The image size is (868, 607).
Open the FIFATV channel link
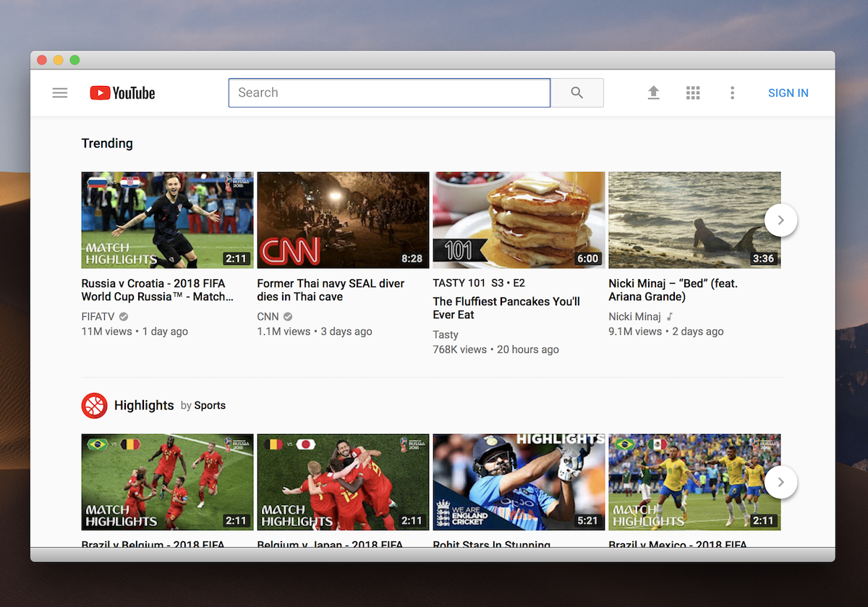(x=98, y=317)
